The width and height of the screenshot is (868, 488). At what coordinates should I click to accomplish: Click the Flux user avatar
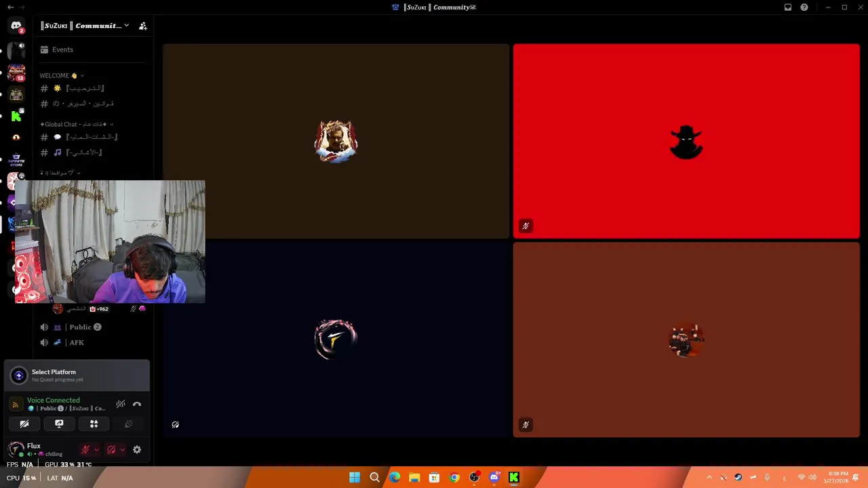pos(16,449)
